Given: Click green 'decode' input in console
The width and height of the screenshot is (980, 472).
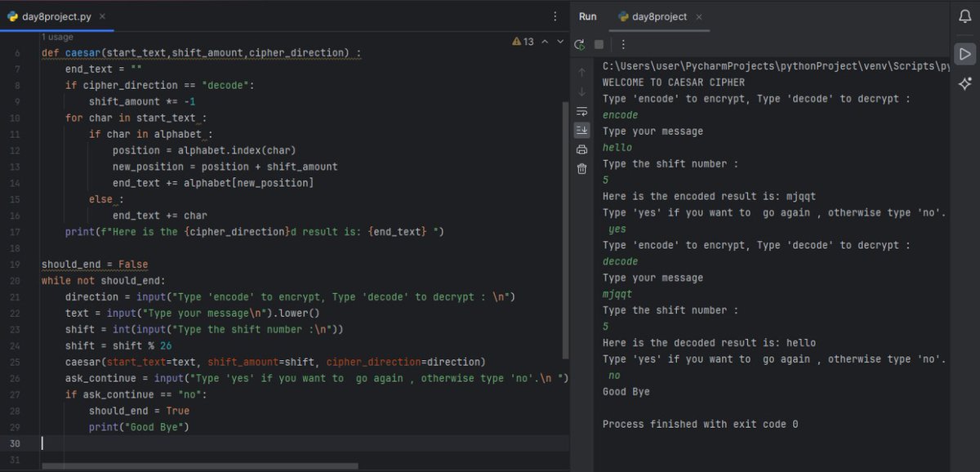Looking at the screenshot, I should (x=621, y=261).
